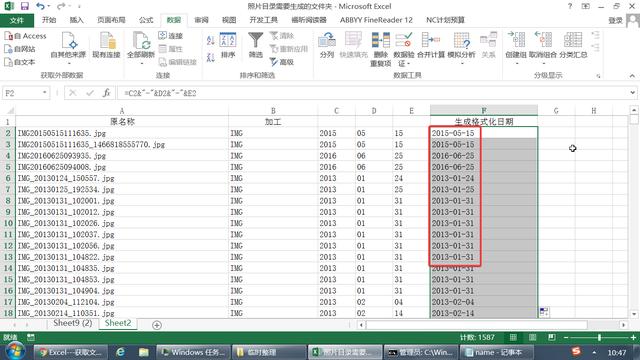This screenshot has width=640, height=360.
Task: Click Connections (连接) button
Action: pyautogui.click(x=171, y=36)
